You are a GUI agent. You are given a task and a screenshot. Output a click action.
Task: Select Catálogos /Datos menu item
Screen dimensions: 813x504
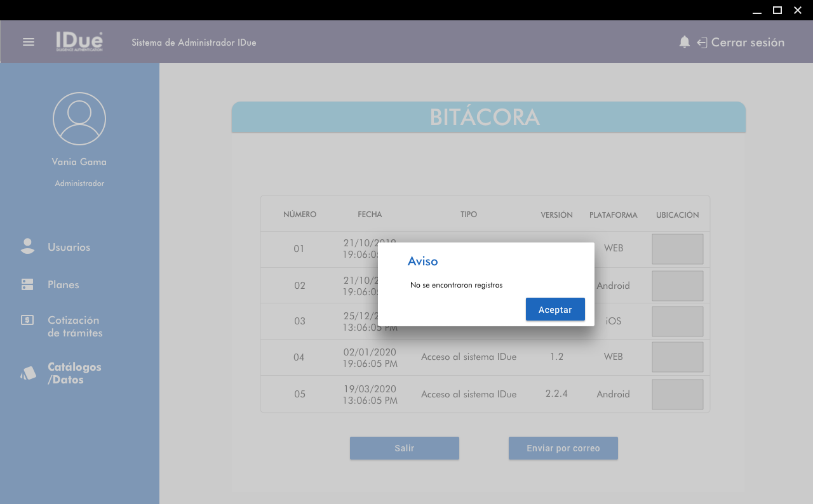click(x=74, y=373)
